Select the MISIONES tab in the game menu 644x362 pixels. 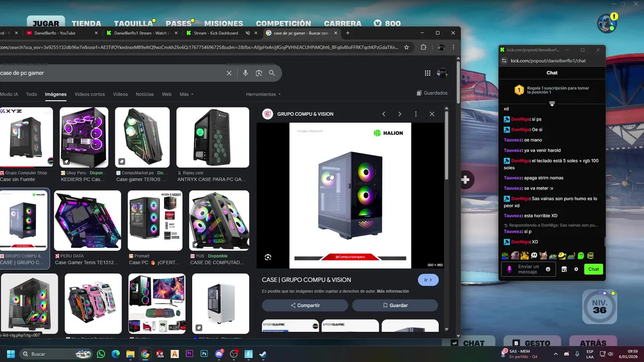coord(224,23)
